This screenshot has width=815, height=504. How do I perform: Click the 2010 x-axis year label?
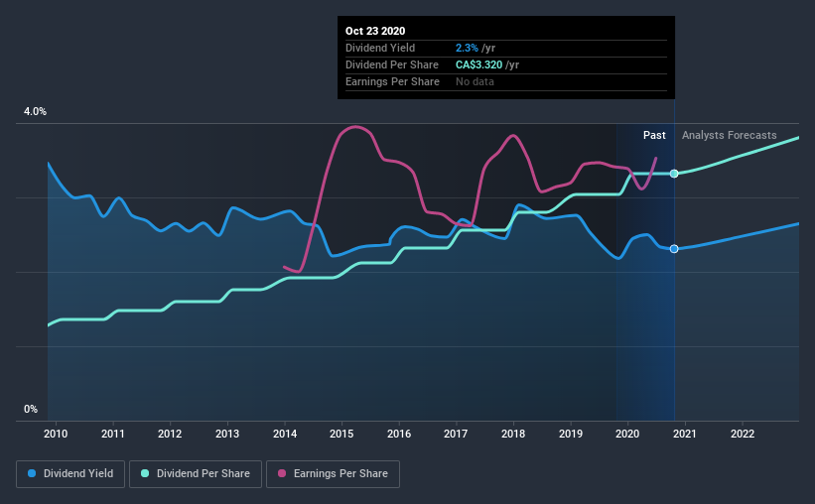coord(56,434)
